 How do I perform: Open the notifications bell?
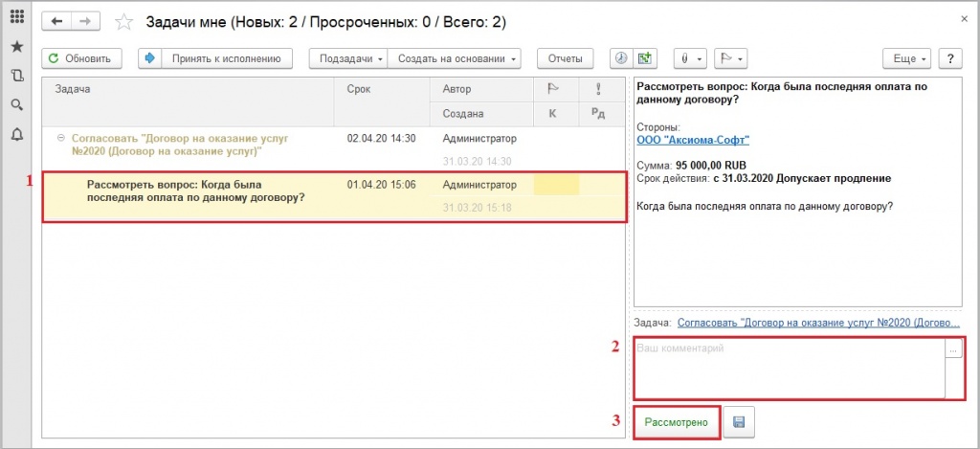16,134
